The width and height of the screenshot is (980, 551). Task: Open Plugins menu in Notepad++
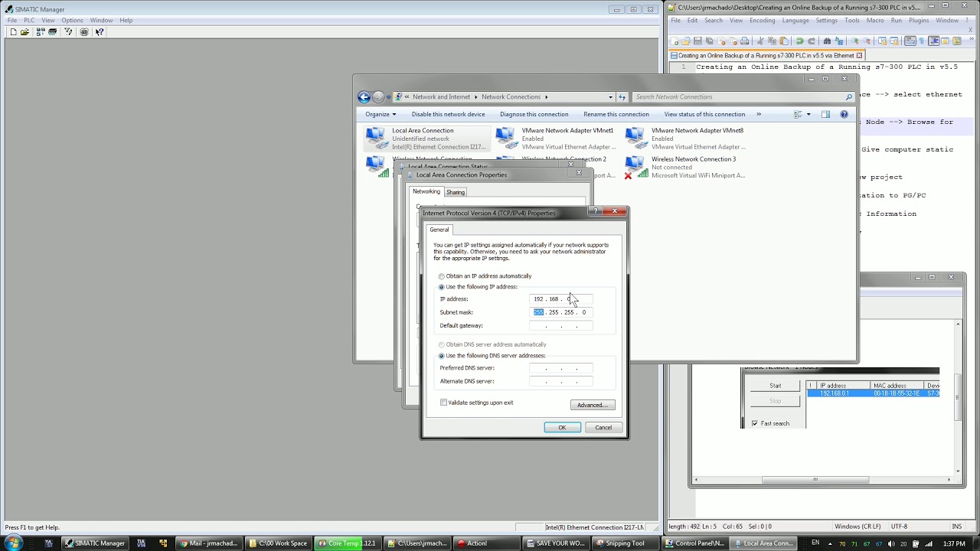pyautogui.click(x=919, y=20)
